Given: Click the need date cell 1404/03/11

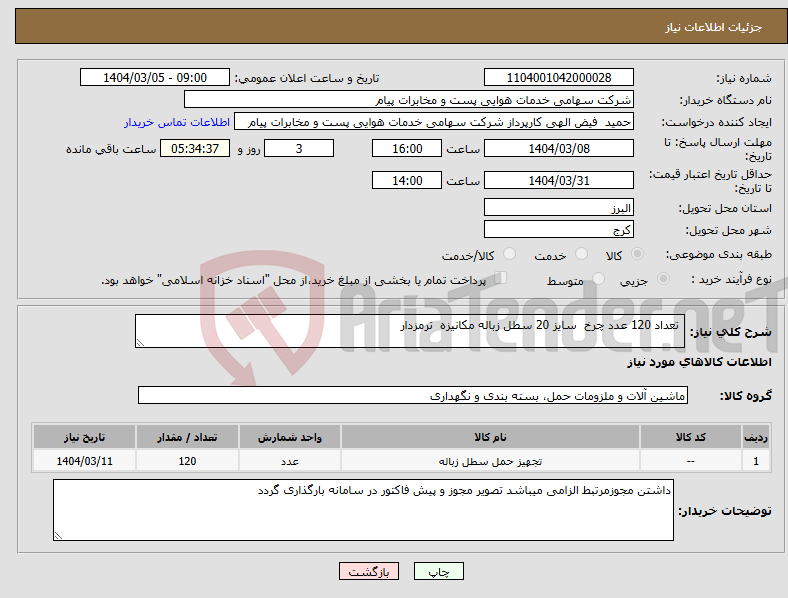Looking at the screenshot, I should pos(84,461).
